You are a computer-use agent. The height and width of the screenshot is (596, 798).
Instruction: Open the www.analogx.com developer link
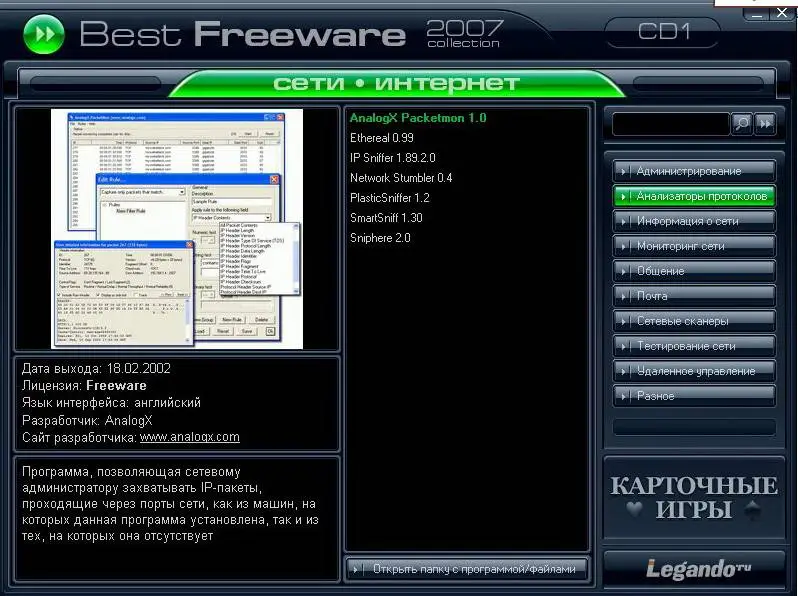[189, 437]
